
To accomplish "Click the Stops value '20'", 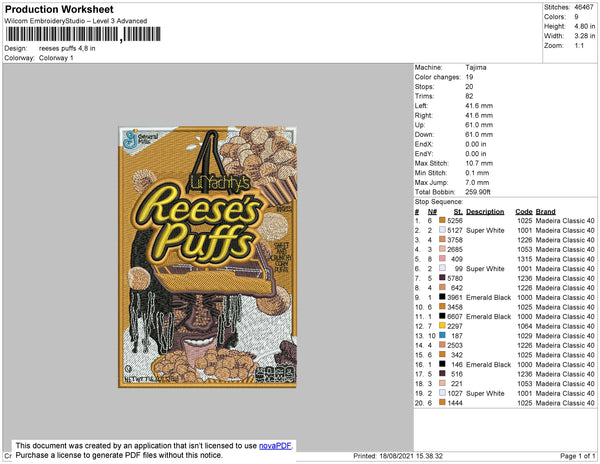I will click(x=469, y=86).
